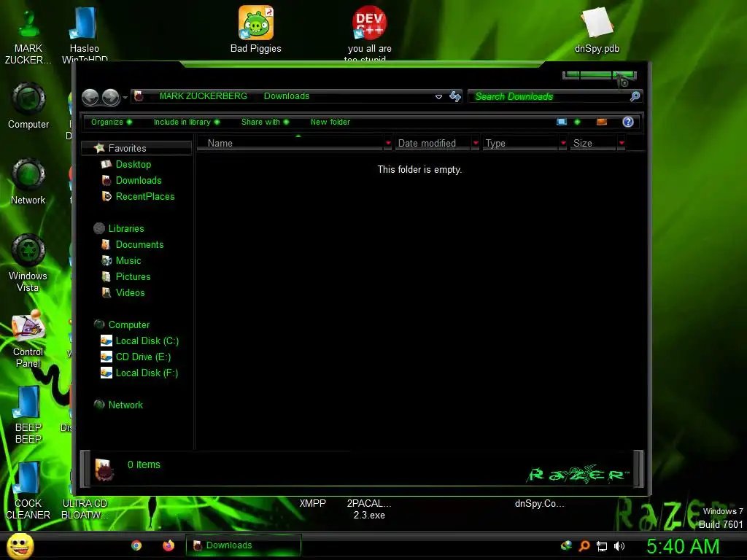Open Explorer help icon
The height and width of the screenshot is (560, 747).
click(628, 122)
